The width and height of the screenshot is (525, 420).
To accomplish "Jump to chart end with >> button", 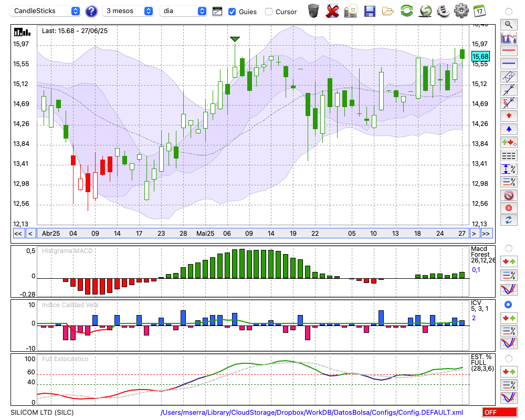I will point(486,234).
